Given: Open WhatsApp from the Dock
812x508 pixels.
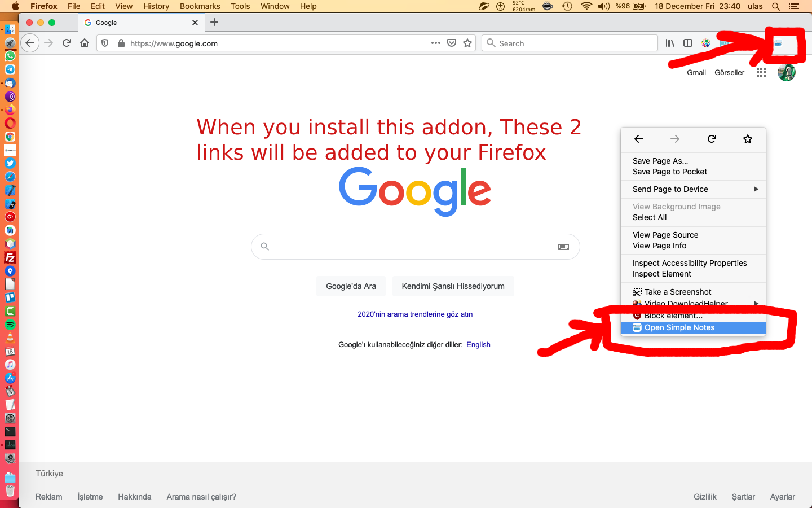Looking at the screenshot, I should (x=10, y=56).
